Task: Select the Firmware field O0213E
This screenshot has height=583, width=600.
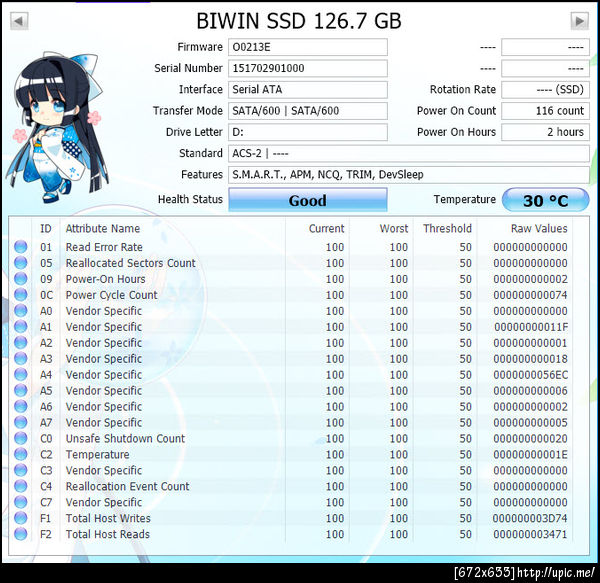Action: click(x=308, y=47)
